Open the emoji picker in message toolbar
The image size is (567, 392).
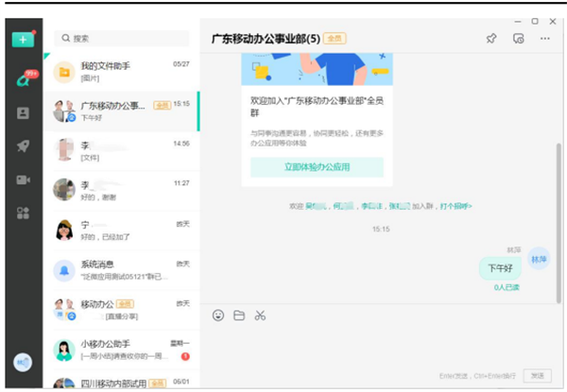point(217,315)
